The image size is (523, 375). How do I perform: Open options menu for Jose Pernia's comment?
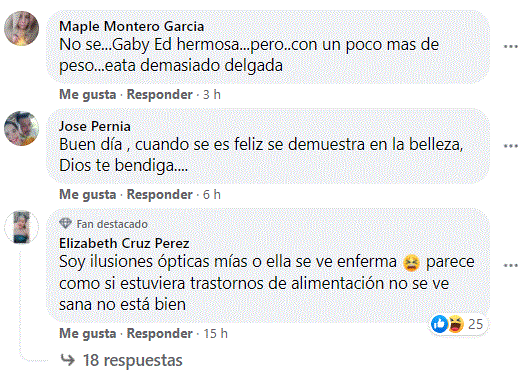[x=510, y=146]
